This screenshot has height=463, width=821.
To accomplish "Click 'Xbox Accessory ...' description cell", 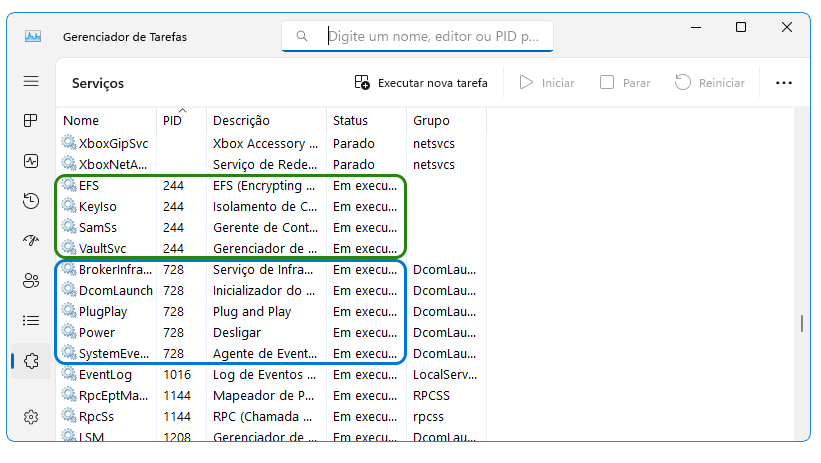I will [x=265, y=144].
